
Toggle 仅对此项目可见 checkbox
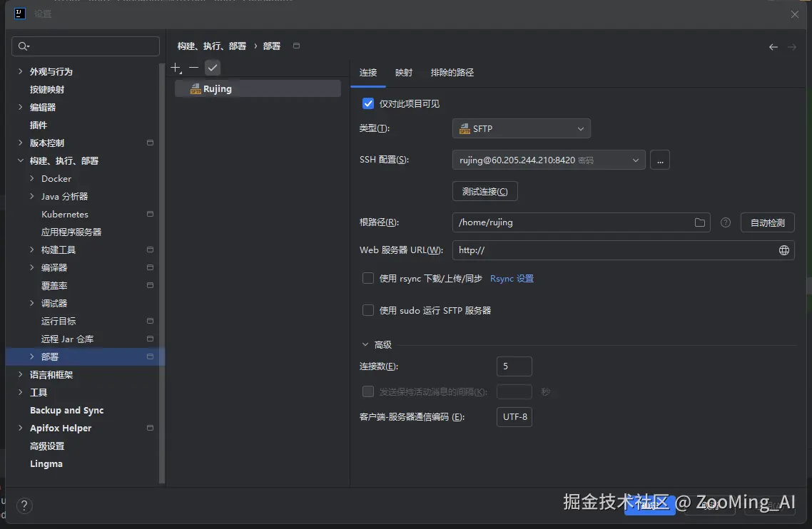click(x=368, y=104)
